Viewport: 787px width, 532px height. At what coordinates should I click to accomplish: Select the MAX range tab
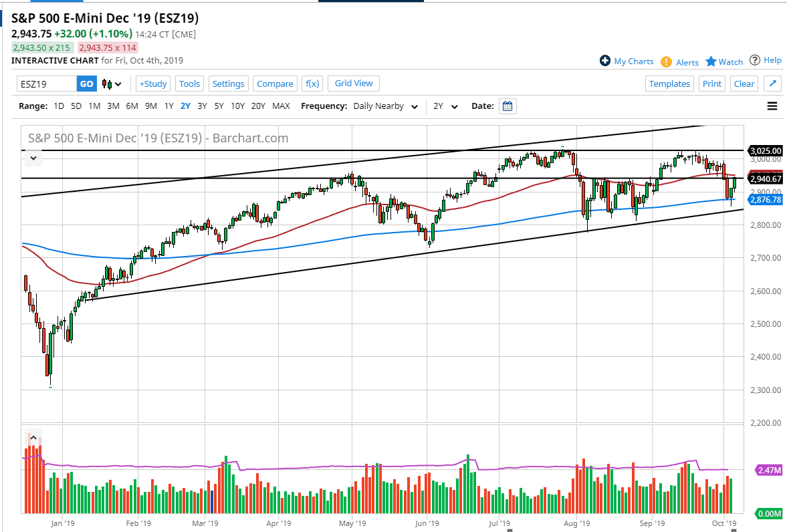pyautogui.click(x=281, y=106)
